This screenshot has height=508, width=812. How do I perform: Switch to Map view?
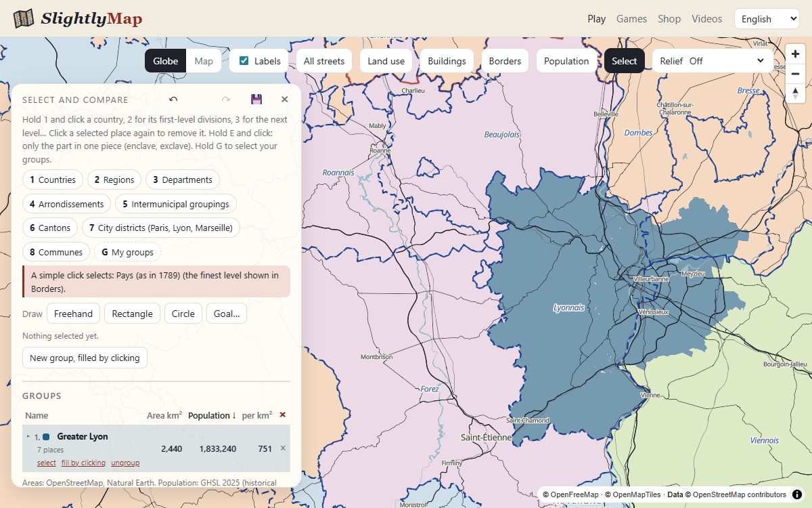pyautogui.click(x=204, y=61)
